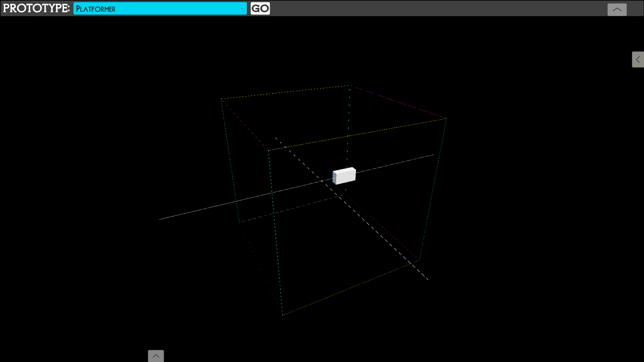Image resolution: width=644 pixels, height=362 pixels.
Task: Click the lower end of the dashed white line
Action: 428,280
